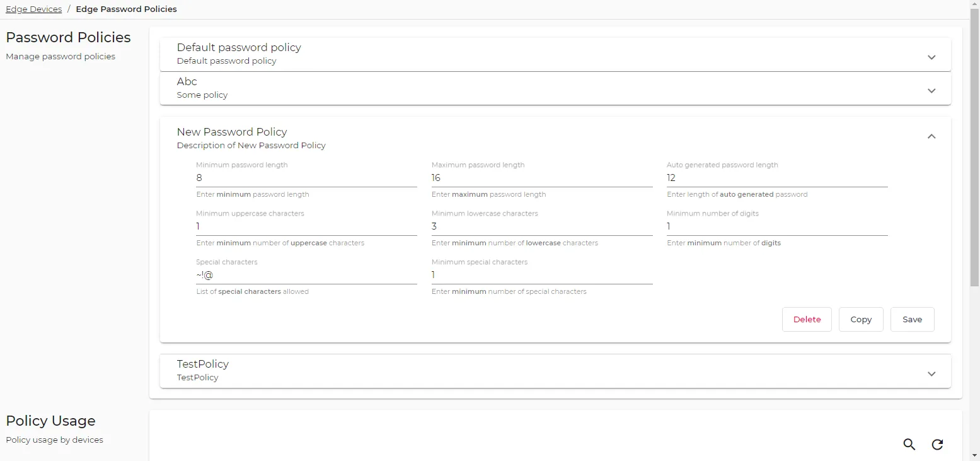This screenshot has width=980, height=461.
Task: Edit the Minimum special characters field
Action: 542,275
